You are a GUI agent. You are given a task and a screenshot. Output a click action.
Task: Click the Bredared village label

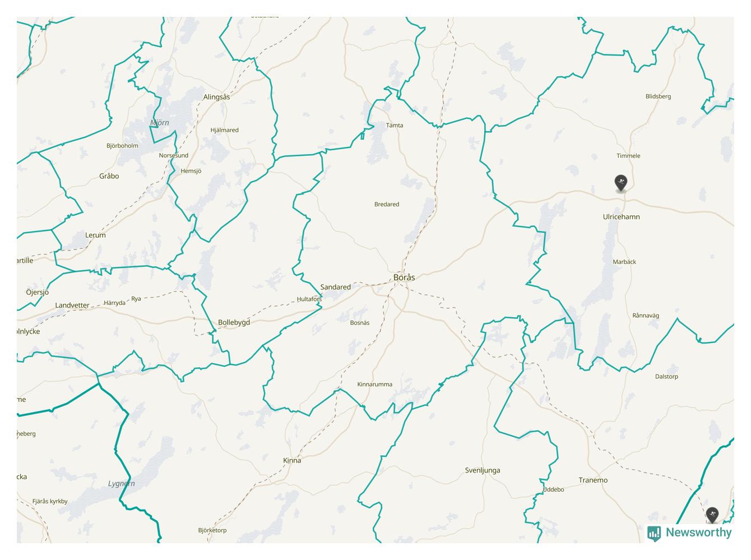point(387,204)
